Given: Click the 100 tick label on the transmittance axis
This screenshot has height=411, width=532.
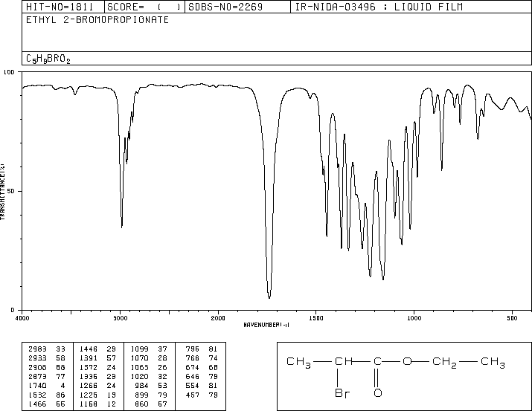Looking at the screenshot, I should pyautogui.click(x=9, y=72).
